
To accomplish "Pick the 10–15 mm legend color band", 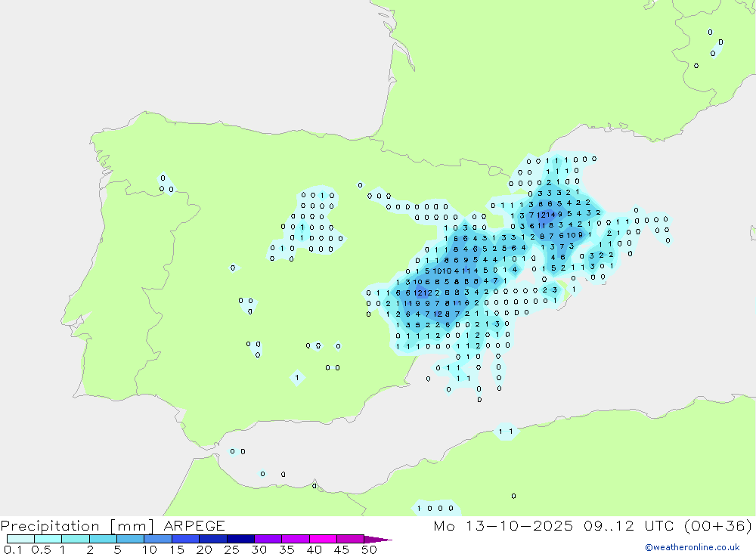I will 158,539.
